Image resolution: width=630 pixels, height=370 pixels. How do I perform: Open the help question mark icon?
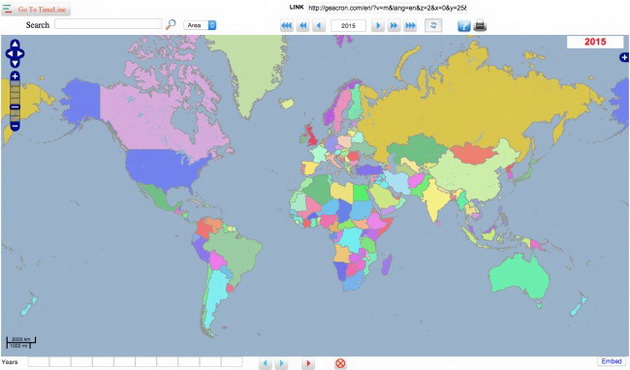tap(464, 26)
